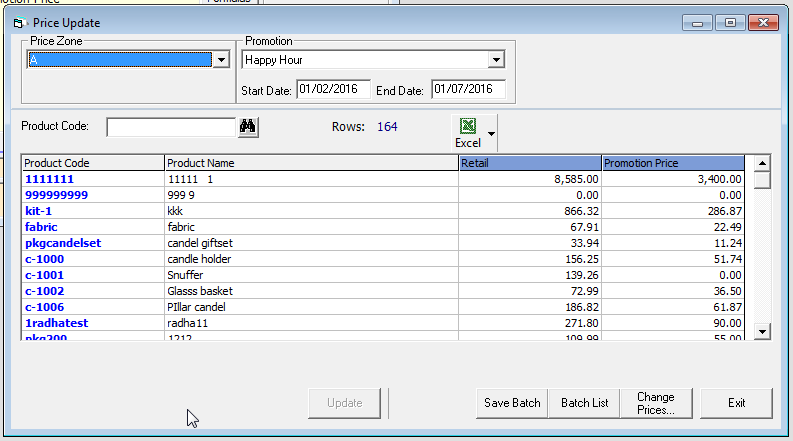Select the 'Snuffer' product name cell
This screenshot has width=793, height=441.
312,275
